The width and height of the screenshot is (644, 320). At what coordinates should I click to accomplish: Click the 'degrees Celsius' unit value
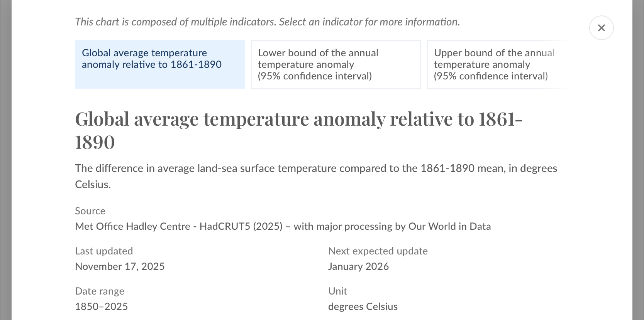tap(363, 307)
